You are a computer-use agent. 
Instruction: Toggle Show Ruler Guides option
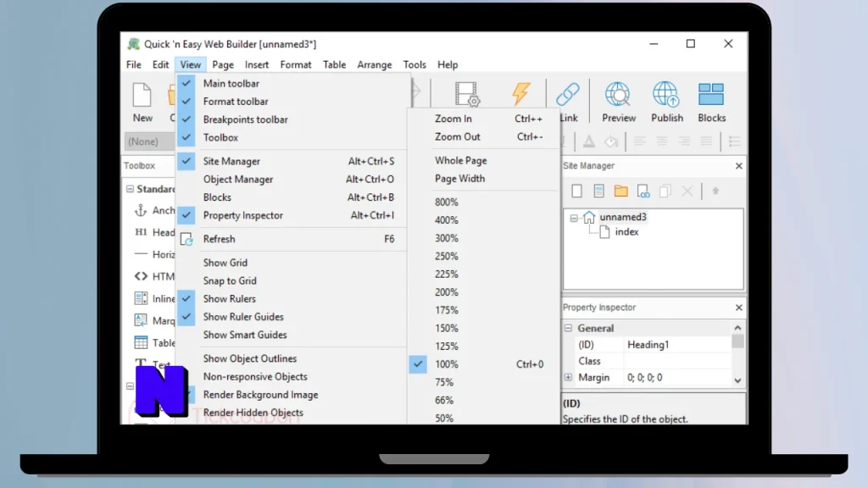pyautogui.click(x=292, y=317)
